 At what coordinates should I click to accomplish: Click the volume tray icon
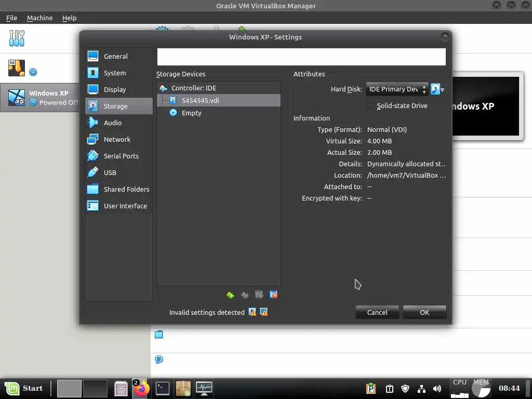pos(437,389)
